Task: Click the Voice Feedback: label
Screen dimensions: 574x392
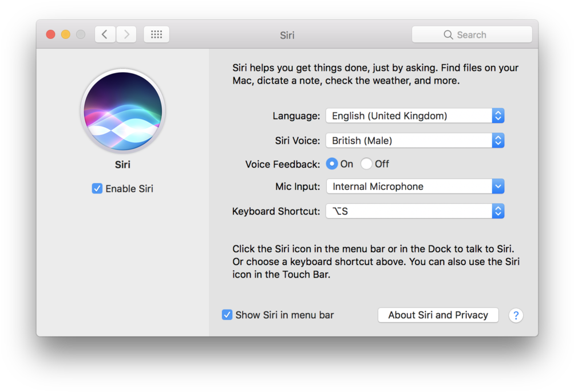Action: pyautogui.click(x=283, y=164)
